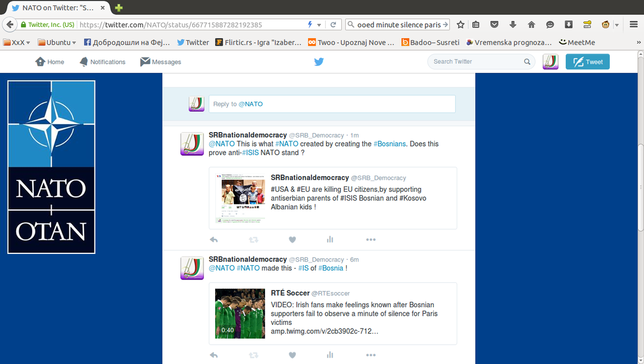644x364 pixels.
Task: Click the blue Tweet button
Action: coord(588,62)
